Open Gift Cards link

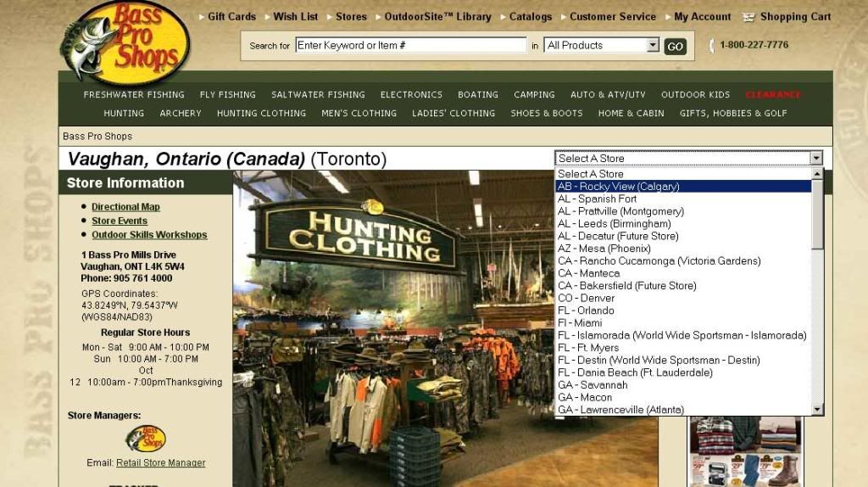pos(231,17)
